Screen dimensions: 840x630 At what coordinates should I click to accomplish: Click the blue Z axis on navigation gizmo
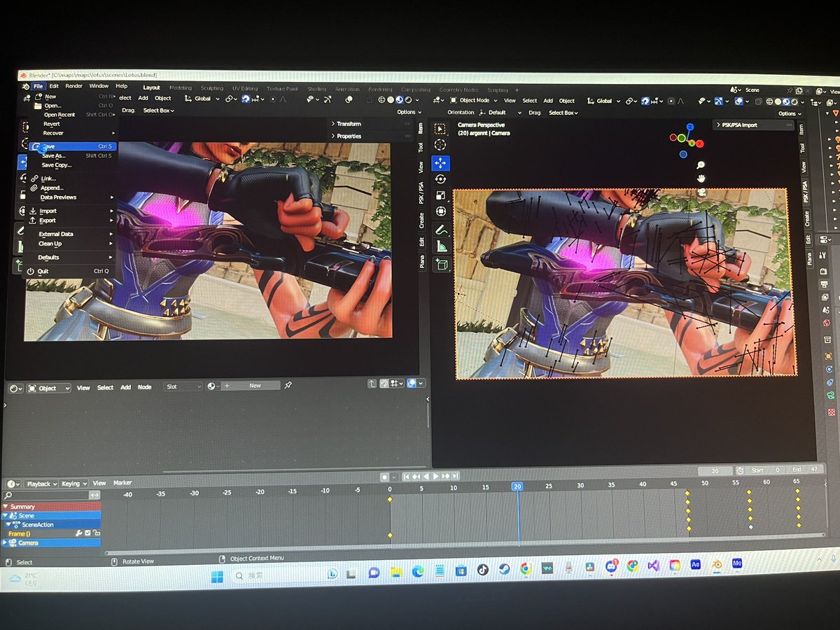[689, 127]
